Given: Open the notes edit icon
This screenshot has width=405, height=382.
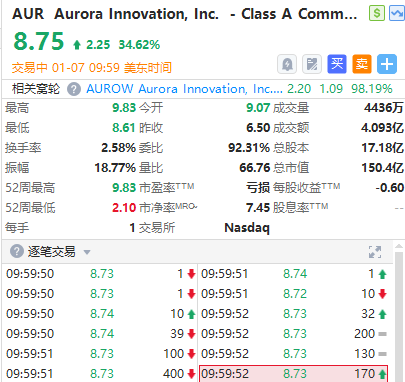Looking at the screenshot, I should pyautogui.click(x=312, y=64).
